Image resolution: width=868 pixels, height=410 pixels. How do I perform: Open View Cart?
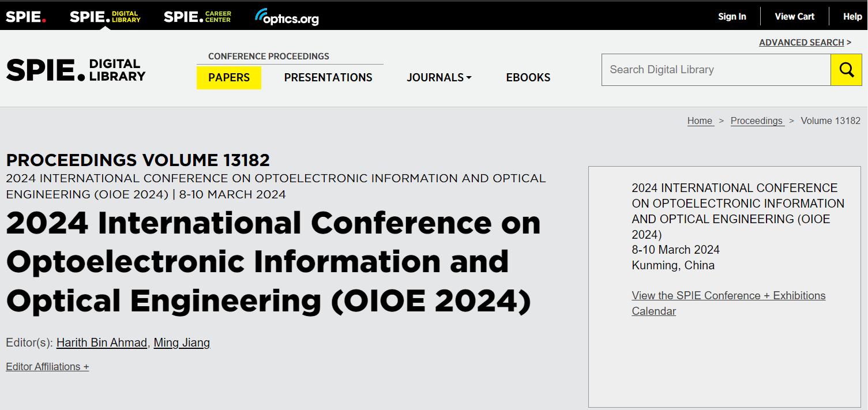click(x=794, y=16)
